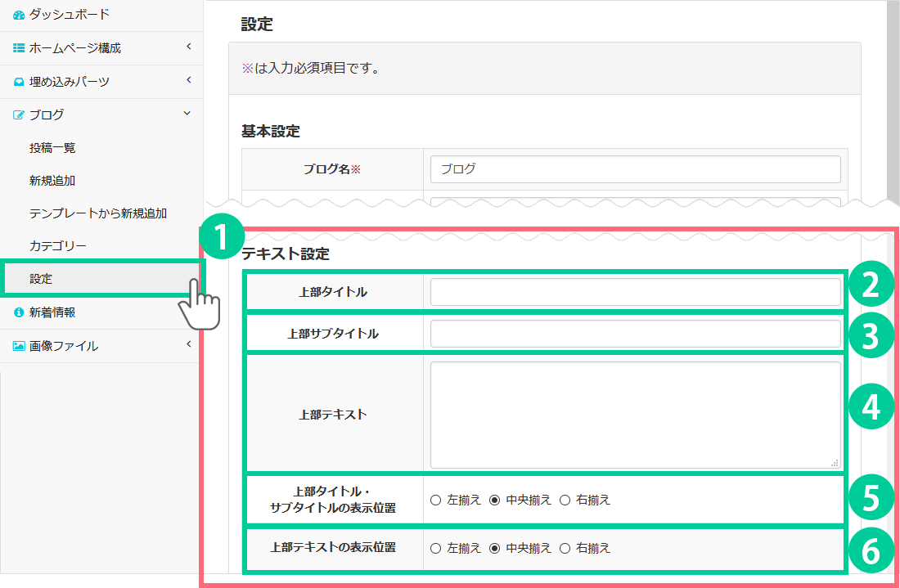Open 投稿一覧 in the blog submenu

[x=52, y=148]
